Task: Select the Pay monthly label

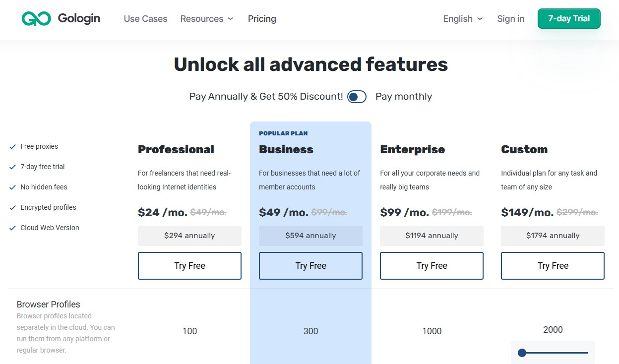Action: 403,97
